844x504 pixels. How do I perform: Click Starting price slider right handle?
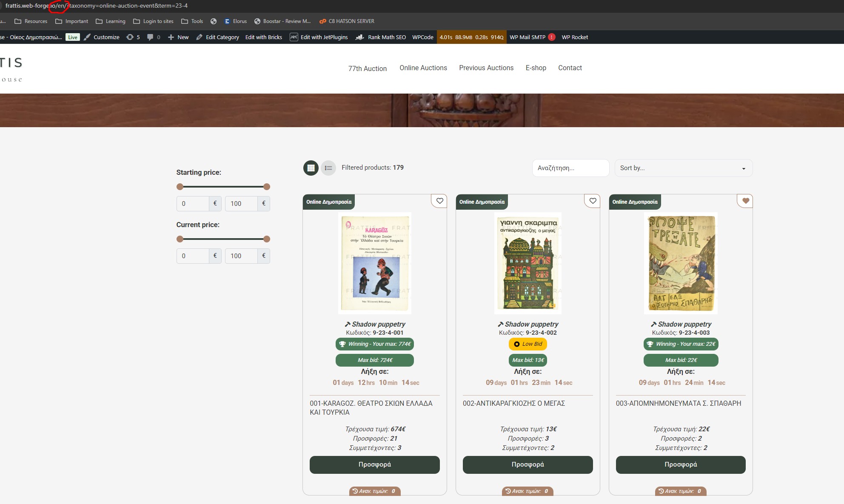click(x=267, y=187)
